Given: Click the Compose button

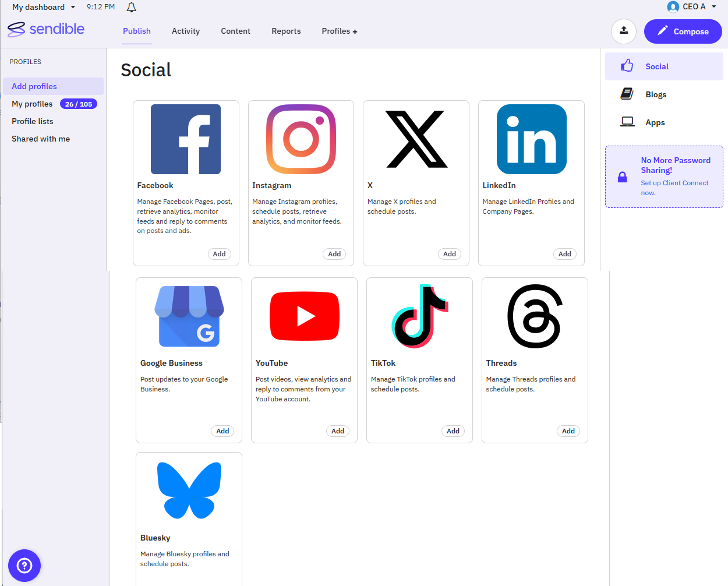Looking at the screenshot, I should 683,31.
